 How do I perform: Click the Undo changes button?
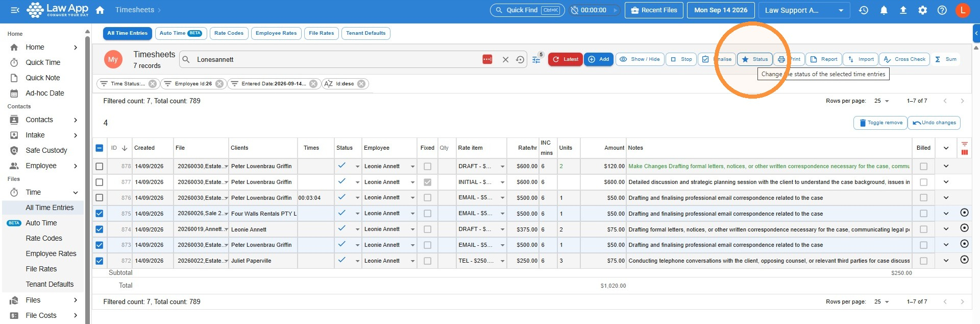click(x=934, y=123)
